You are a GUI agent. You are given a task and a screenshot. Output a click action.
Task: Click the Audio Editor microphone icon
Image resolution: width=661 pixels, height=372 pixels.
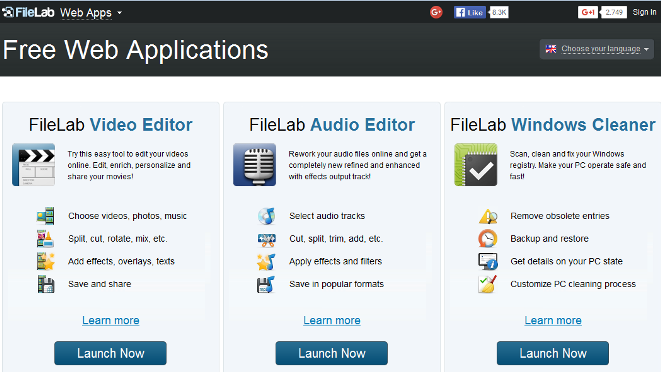click(x=255, y=164)
